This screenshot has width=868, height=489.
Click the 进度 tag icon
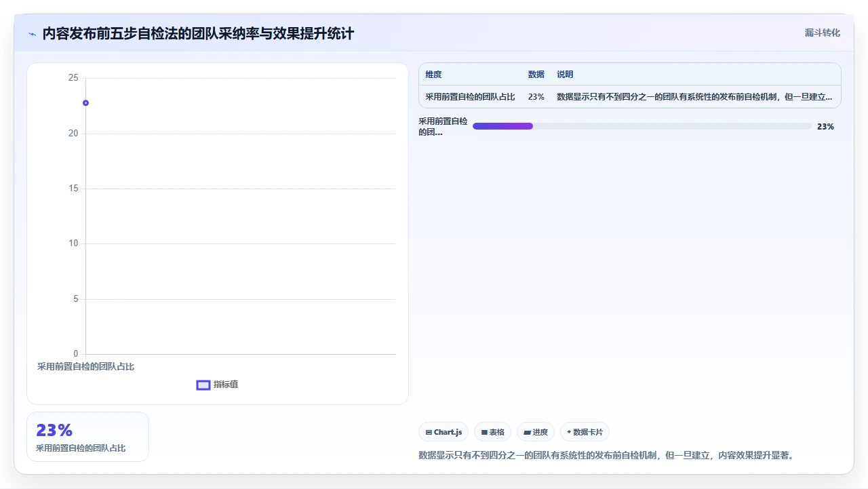point(527,432)
